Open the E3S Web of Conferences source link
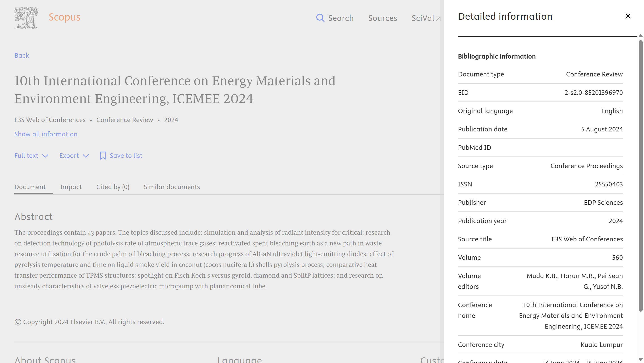This screenshot has width=644, height=363. pyautogui.click(x=50, y=120)
